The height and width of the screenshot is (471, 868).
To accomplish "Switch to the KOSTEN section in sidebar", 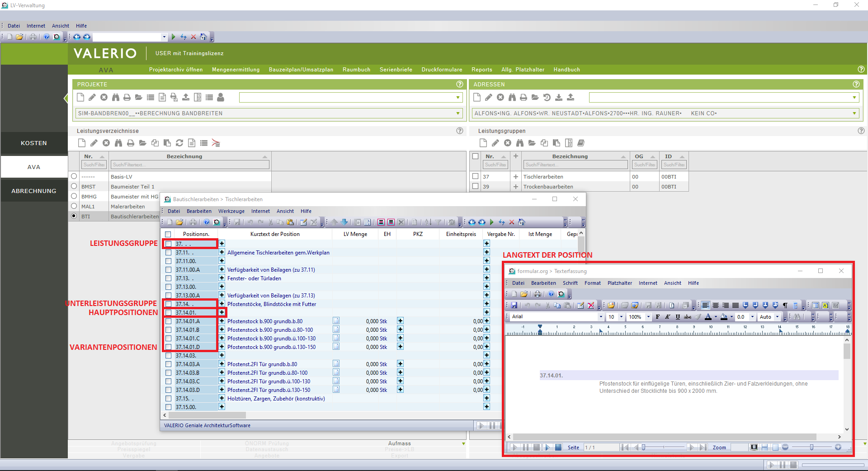I will point(34,143).
